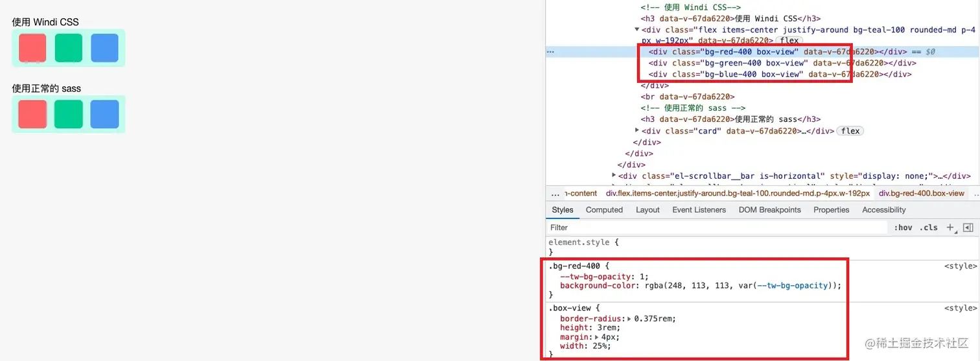Open the DOM Breakpoints tab
The width and height of the screenshot is (980, 361).
click(x=769, y=210)
